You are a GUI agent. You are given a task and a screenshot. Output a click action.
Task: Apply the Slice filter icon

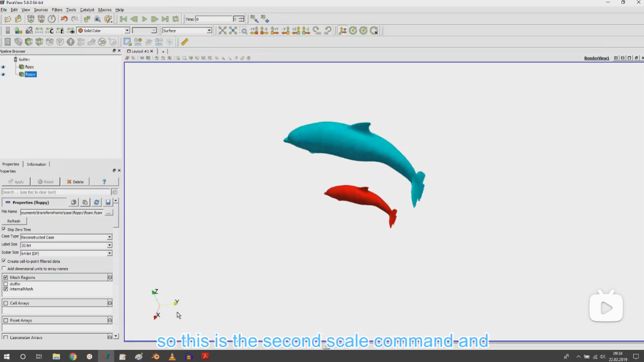click(39, 42)
